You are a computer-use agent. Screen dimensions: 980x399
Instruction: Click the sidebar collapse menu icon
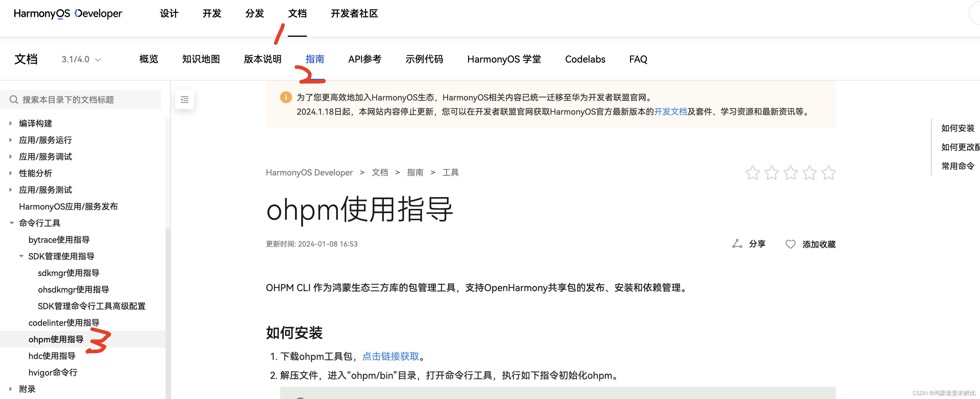click(x=185, y=100)
